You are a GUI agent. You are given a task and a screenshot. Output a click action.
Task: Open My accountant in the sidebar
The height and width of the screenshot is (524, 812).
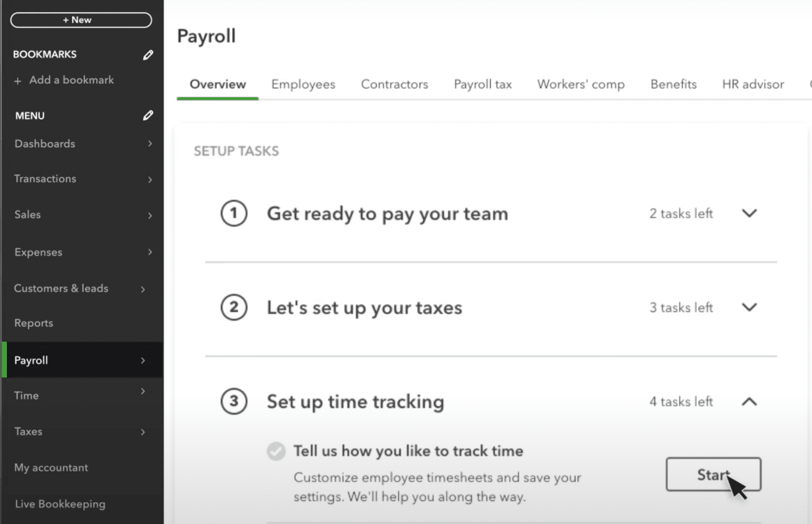(51, 468)
